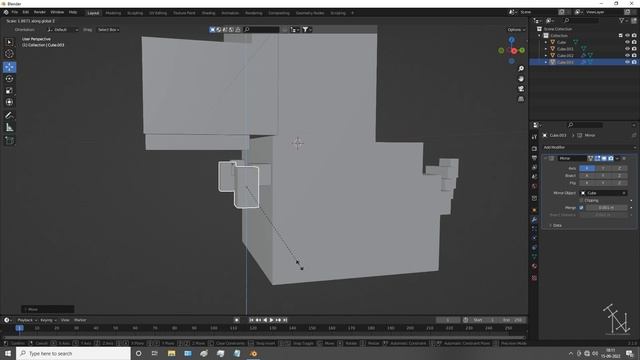This screenshot has width=640, height=360.
Task: Click the blue Z axis on navigation gizmo
Action: [511, 40]
